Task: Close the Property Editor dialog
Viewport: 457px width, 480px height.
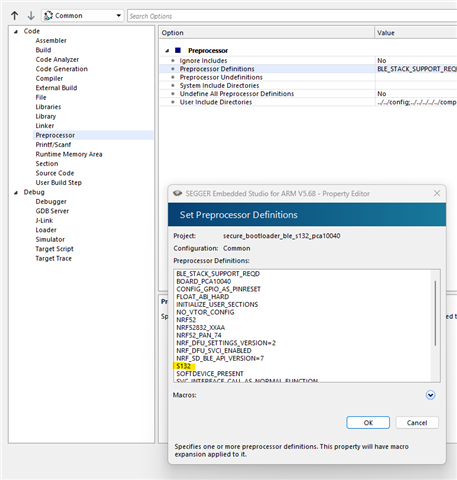Action: 437,193
